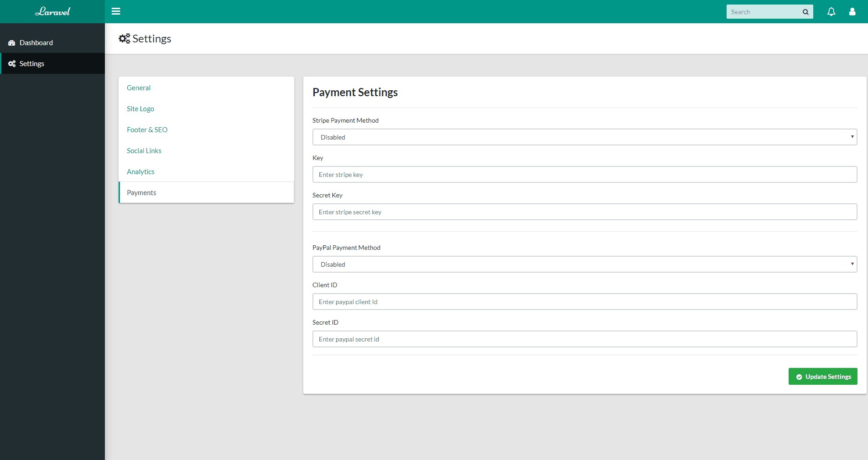Open the Social Links settings

(x=144, y=150)
